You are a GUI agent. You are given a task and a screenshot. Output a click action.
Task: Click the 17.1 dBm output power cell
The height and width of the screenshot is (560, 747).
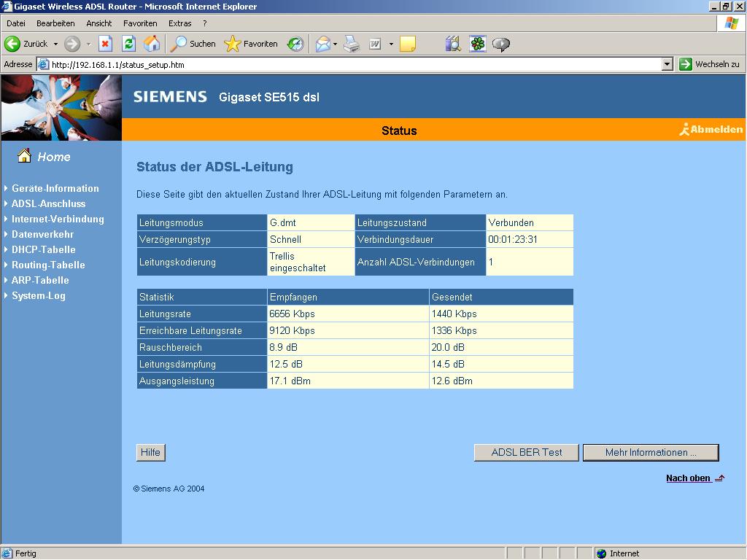[348, 381]
